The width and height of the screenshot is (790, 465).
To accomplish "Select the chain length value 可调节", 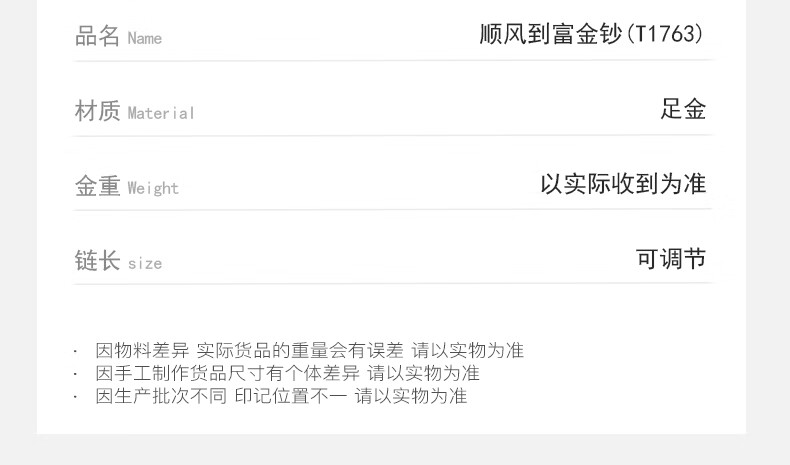I will 671,258.
